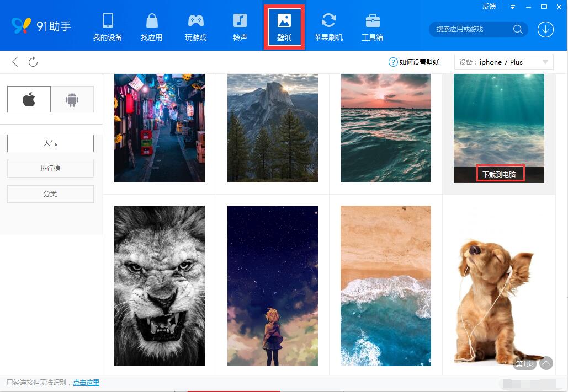Image resolution: width=568 pixels, height=392 pixels.
Task: Open the 如何设置壁纸 help link
Action: pyautogui.click(x=415, y=62)
